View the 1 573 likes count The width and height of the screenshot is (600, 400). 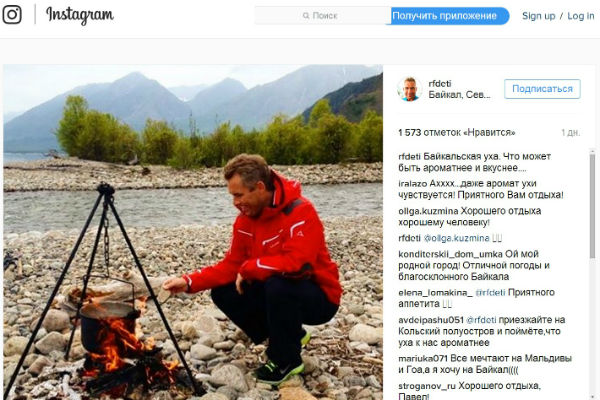457,132
